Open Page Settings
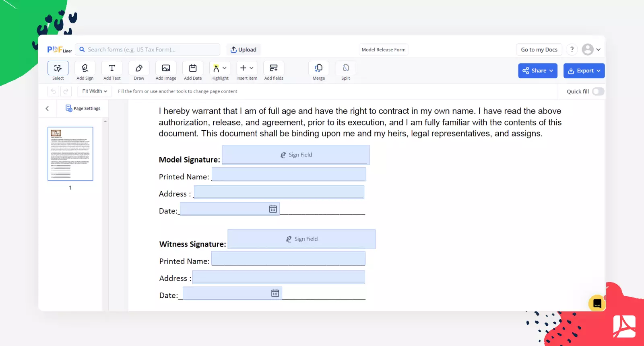 (83, 109)
